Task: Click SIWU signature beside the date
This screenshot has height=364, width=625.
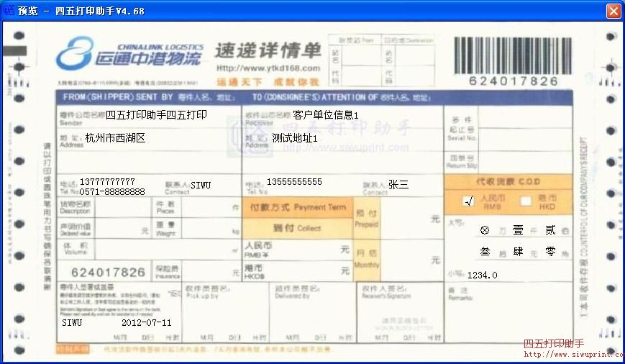Action: 72,322
